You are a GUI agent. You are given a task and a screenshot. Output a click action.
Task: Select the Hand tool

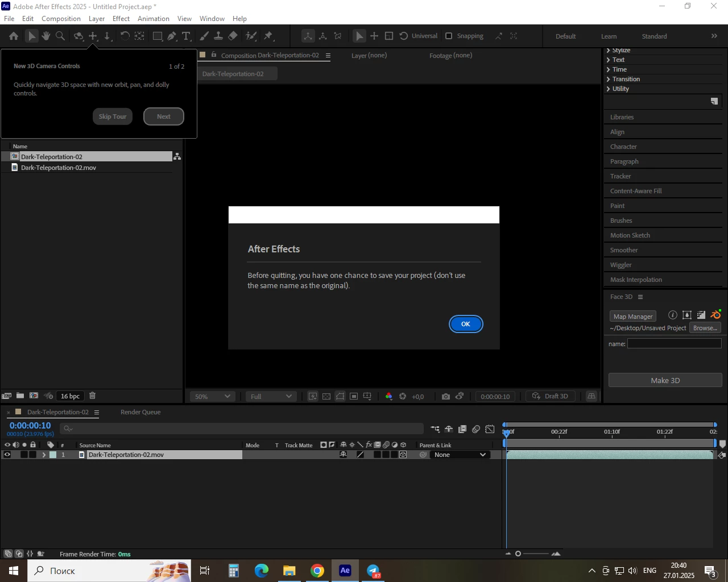(x=45, y=36)
